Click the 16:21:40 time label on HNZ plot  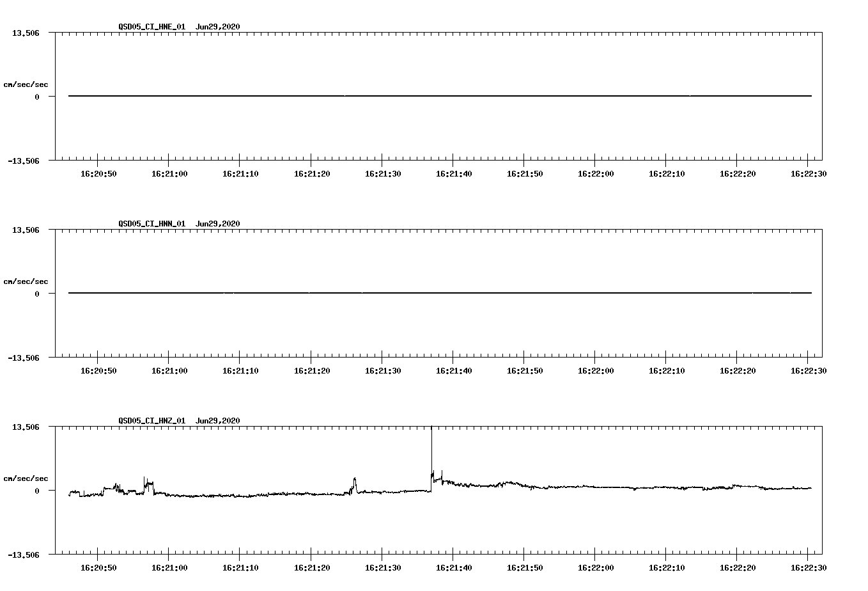click(x=453, y=568)
